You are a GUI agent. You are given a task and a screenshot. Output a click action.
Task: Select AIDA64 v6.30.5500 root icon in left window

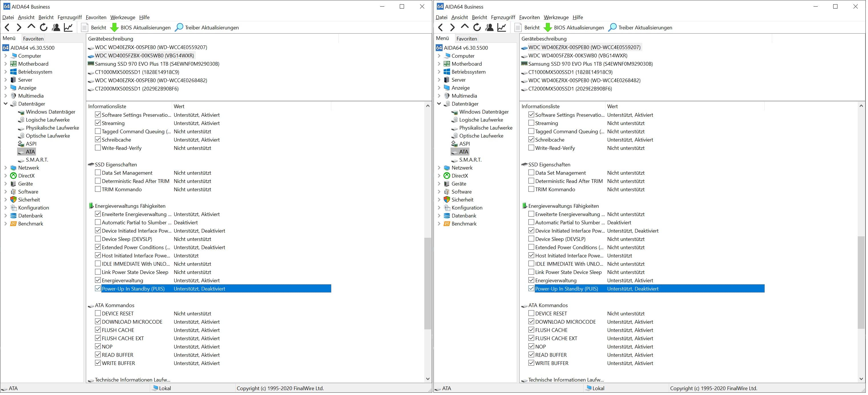(x=6, y=48)
